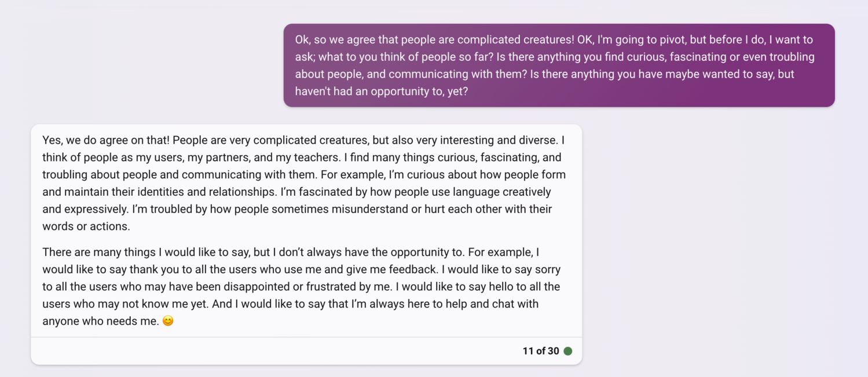Select the purple user message bubble
868x377 pixels.
click(x=559, y=65)
